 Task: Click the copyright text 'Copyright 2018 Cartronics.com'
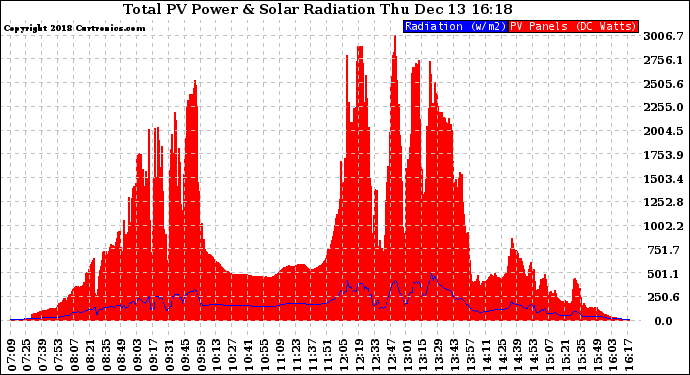(x=74, y=28)
